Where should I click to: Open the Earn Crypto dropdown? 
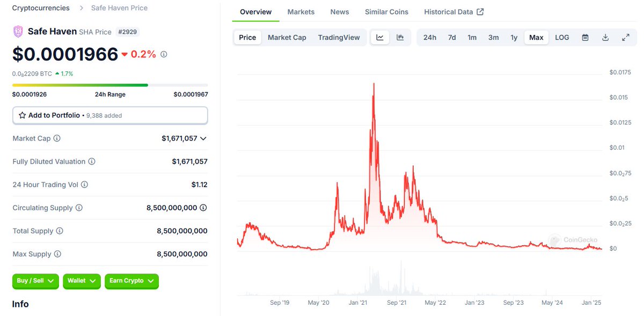(131, 281)
